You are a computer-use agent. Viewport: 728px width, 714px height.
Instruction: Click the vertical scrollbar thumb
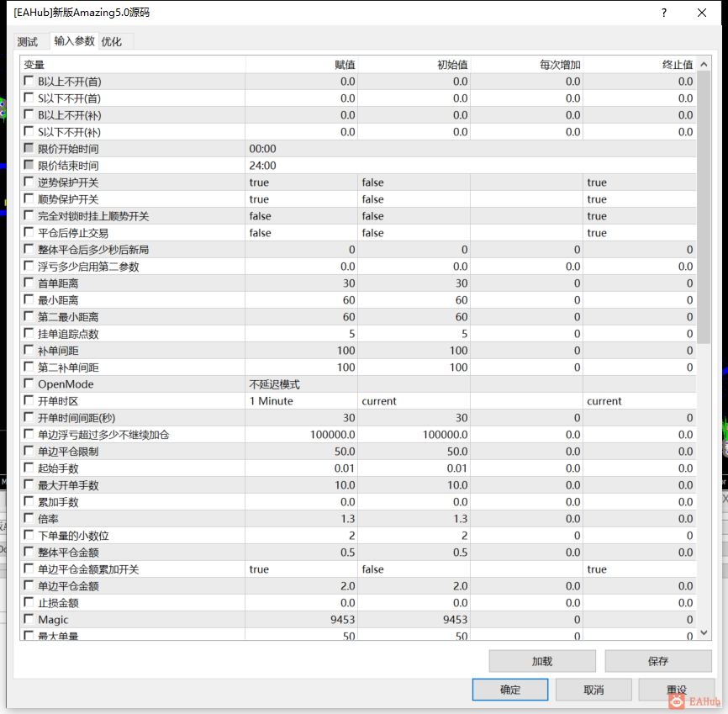704,207
